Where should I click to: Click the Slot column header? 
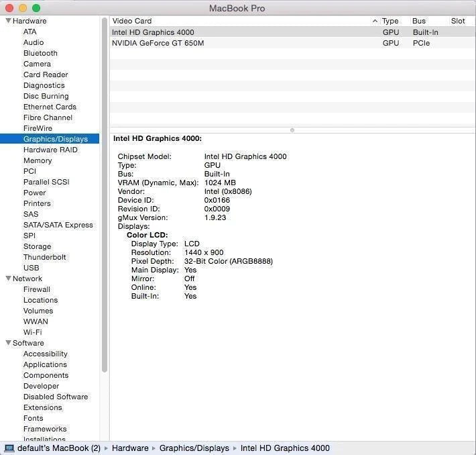click(458, 21)
